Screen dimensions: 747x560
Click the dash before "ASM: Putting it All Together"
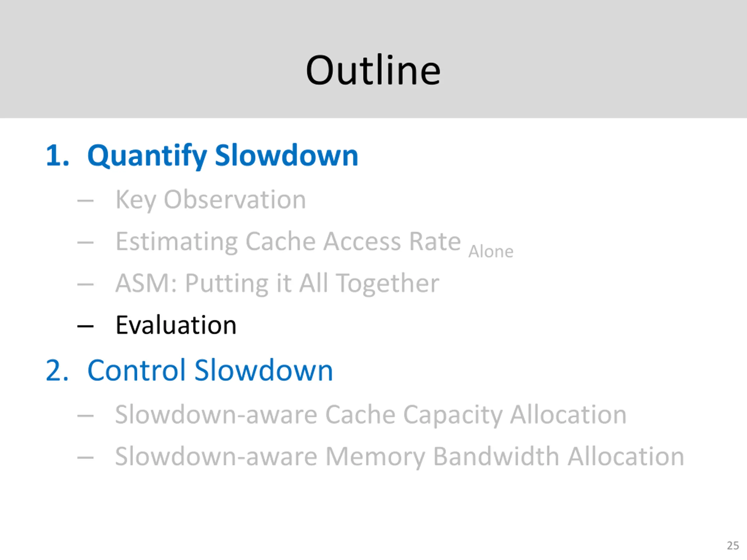[x=85, y=284]
